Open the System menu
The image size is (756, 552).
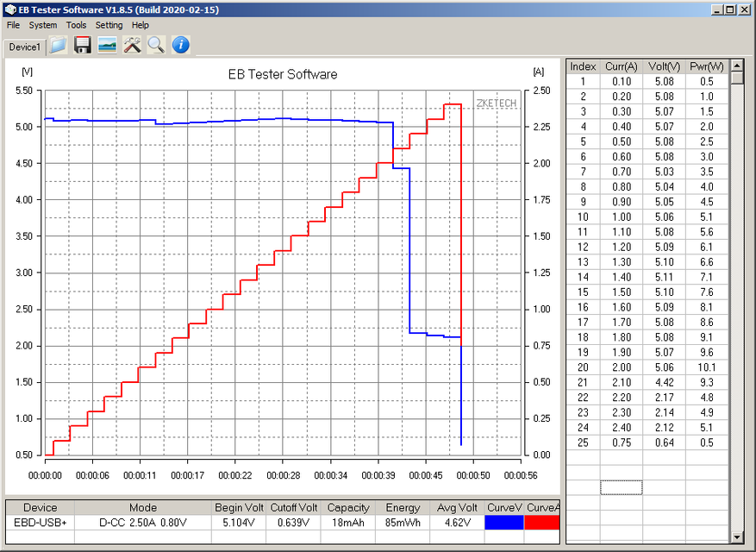(x=43, y=25)
